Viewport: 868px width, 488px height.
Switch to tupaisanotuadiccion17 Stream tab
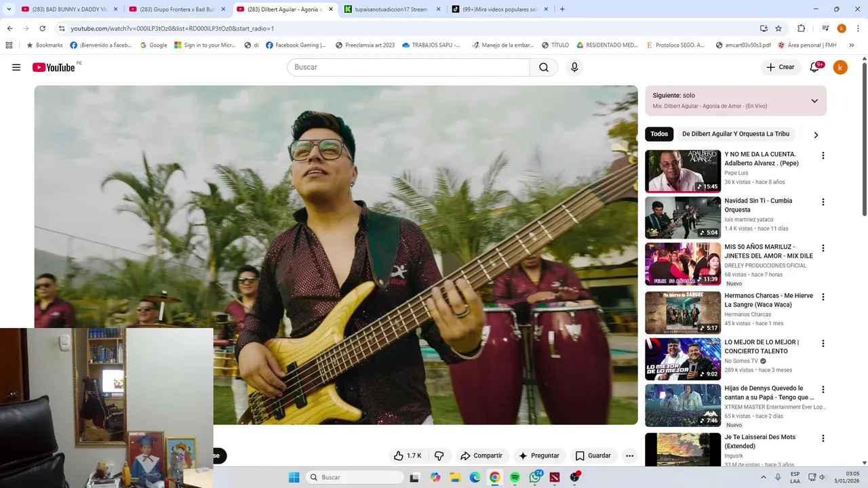pyautogui.click(x=392, y=9)
